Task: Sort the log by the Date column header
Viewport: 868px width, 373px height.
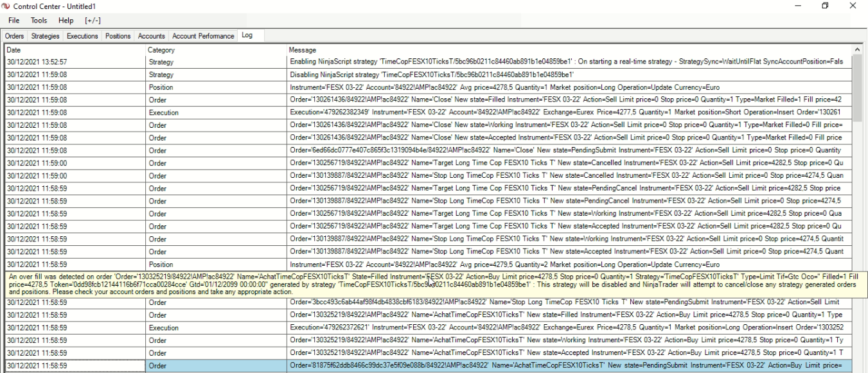Action: click(75, 49)
